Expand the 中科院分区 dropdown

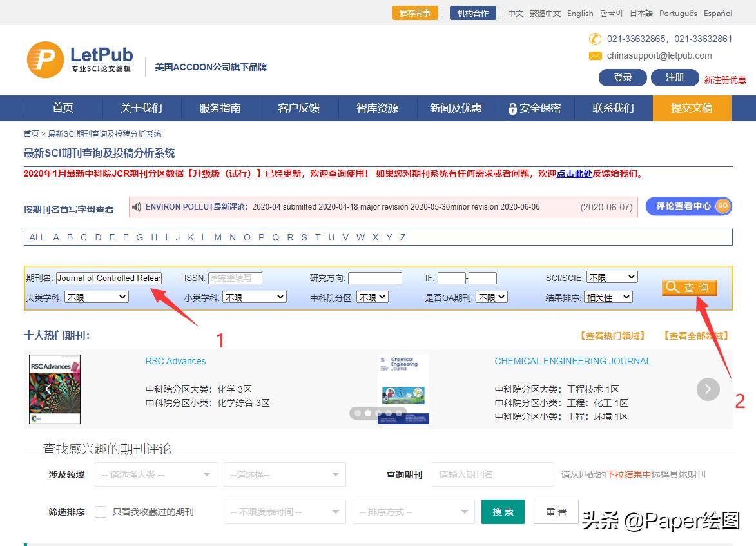373,297
